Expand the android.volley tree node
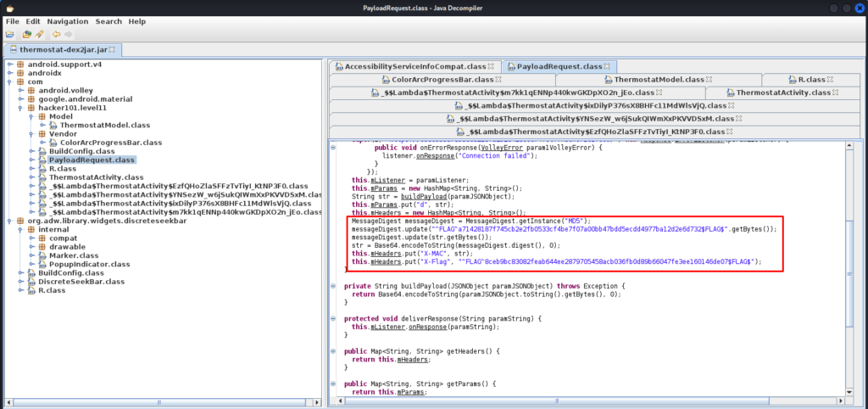 (21, 90)
